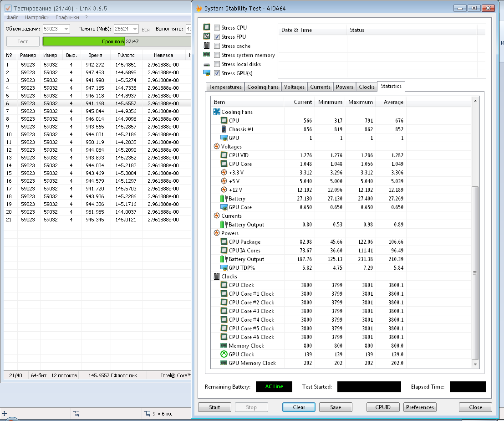Open the Файл menu in LinX

[x=13, y=17]
